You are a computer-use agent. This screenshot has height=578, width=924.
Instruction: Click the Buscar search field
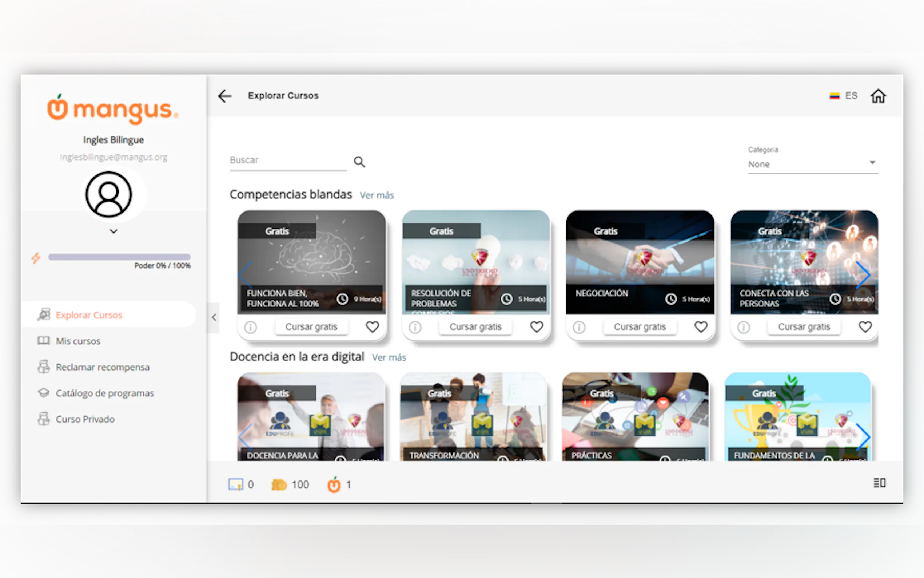287,160
